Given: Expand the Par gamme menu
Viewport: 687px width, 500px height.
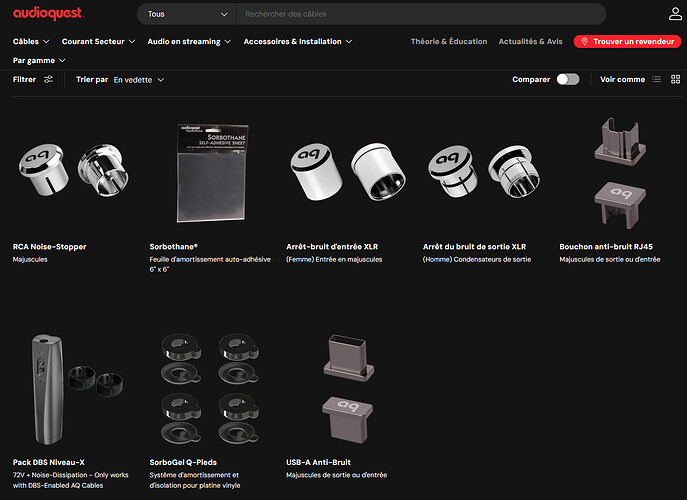Looking at the screenshot, I should pyautogui.click(x=39, y=60).
